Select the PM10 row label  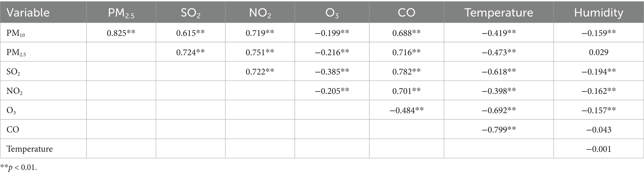[x=16, y=33]
